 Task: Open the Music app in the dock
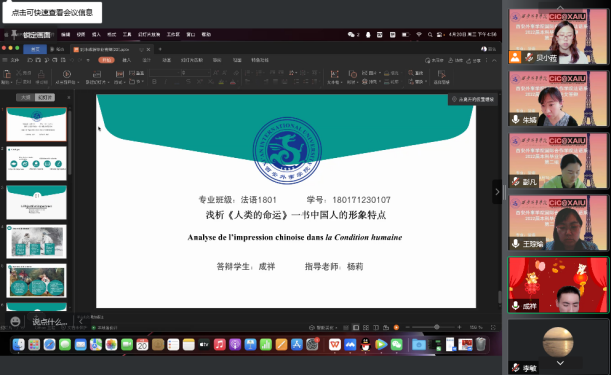219,344
